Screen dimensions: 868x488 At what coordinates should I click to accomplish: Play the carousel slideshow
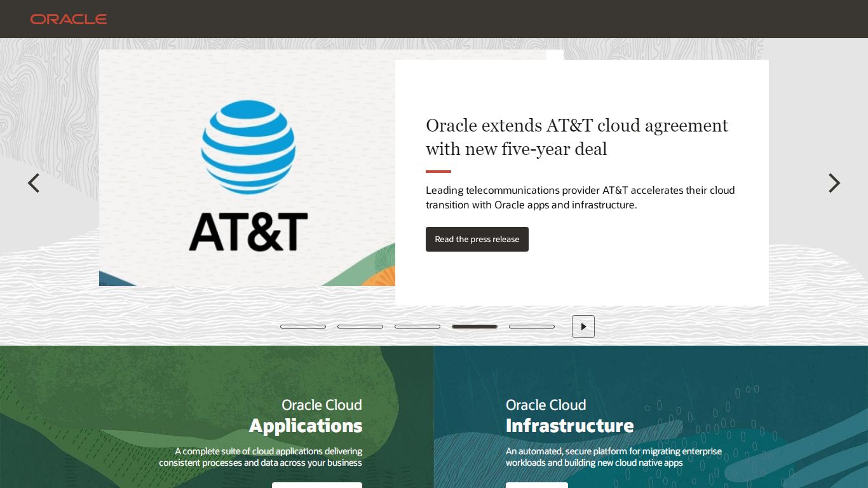click(583, 327)
